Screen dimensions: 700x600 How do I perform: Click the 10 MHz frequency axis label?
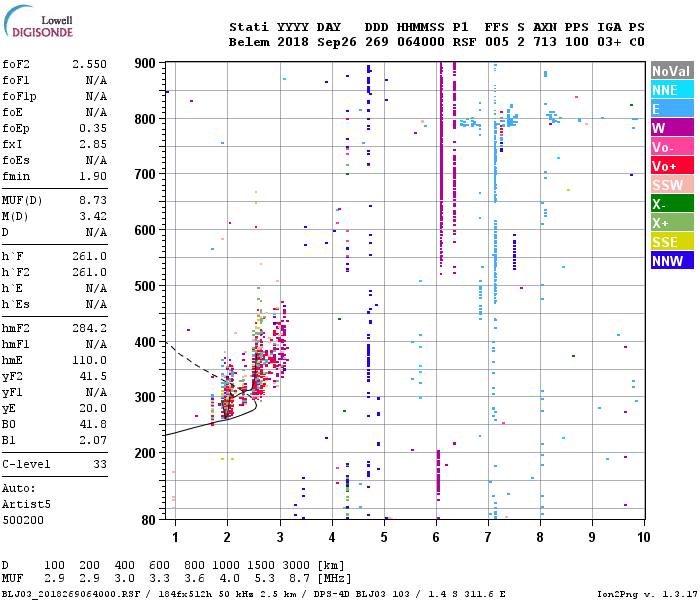point(643,538)
